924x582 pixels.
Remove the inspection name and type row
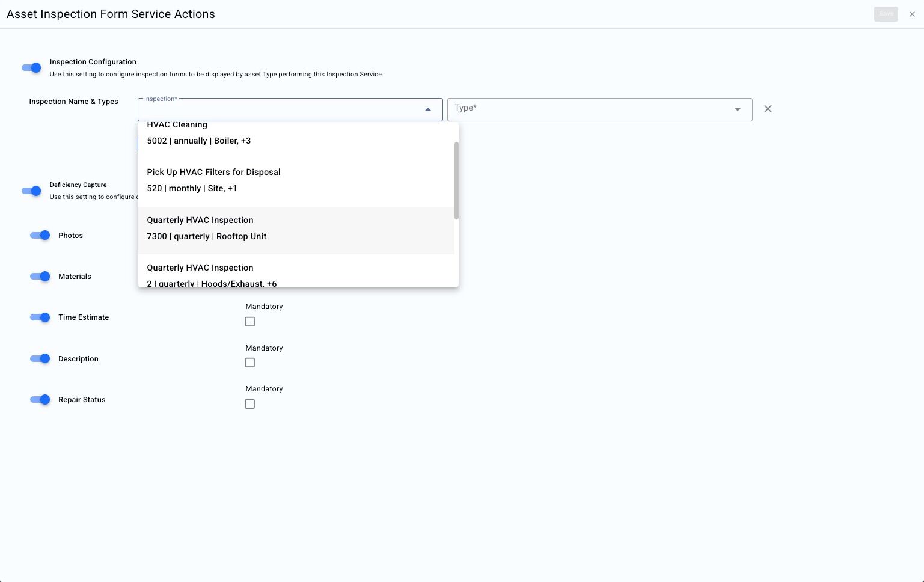tap(768, 109)
